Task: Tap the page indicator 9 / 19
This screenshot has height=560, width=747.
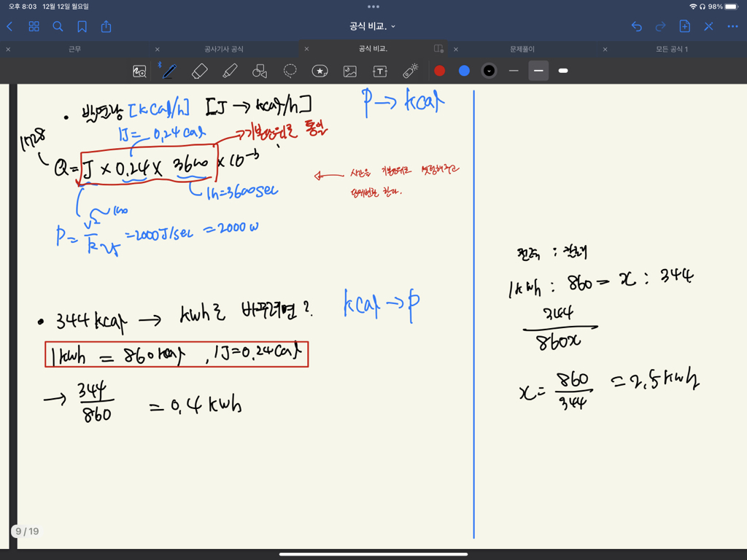Action: tap(27, 531)
